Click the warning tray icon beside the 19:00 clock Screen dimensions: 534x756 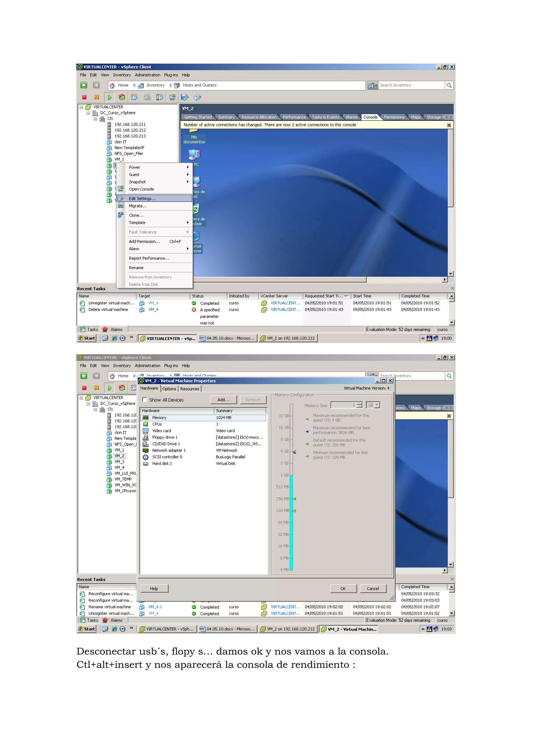429,338
